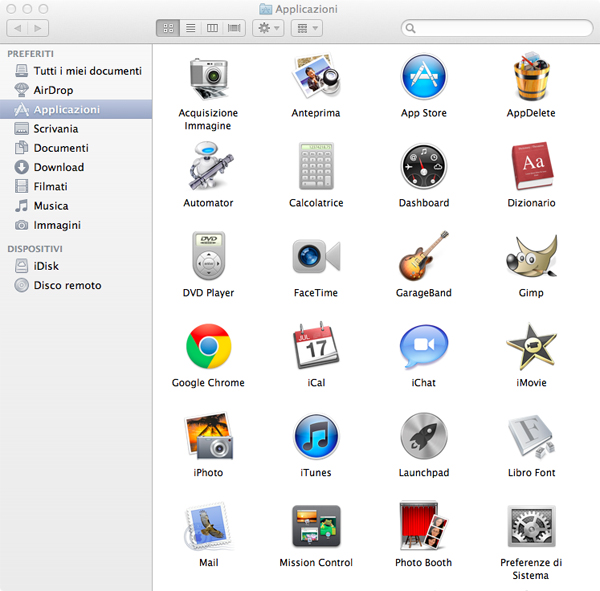This screenshot has height=591, width=600.
Task: Open the App Store icon
Action: tap(423, 78)
